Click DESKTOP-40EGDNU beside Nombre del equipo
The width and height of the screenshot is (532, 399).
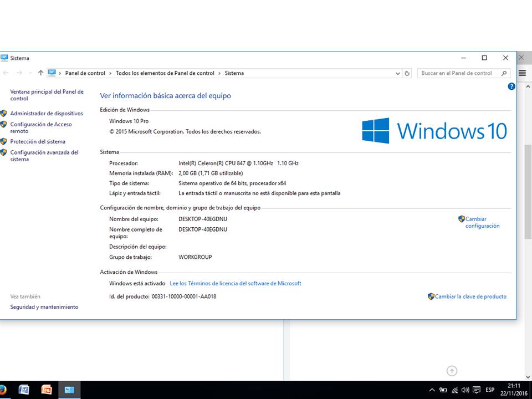pos(203,219)
